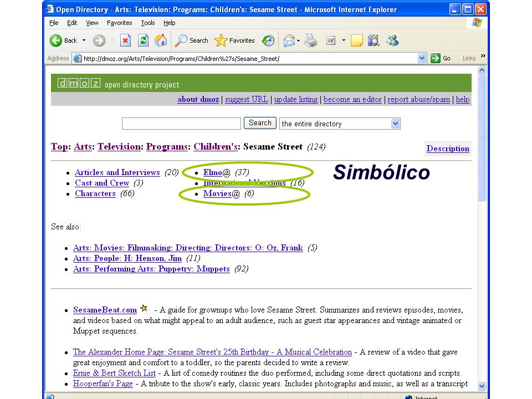The height and width of the screenshot is (399, 532).
Task: Click the Edit with Word icon
Action: [331, 40]
